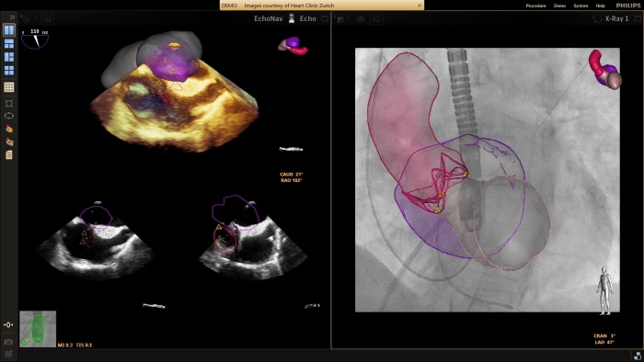
Task: Click the colored heart model icon
Action: 9,129
